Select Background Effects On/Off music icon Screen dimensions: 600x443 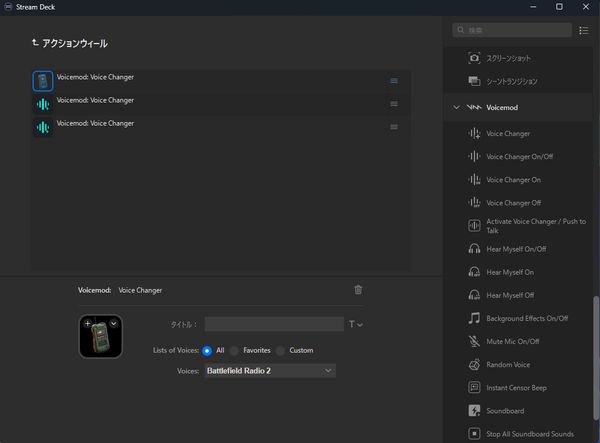(474, 318)
